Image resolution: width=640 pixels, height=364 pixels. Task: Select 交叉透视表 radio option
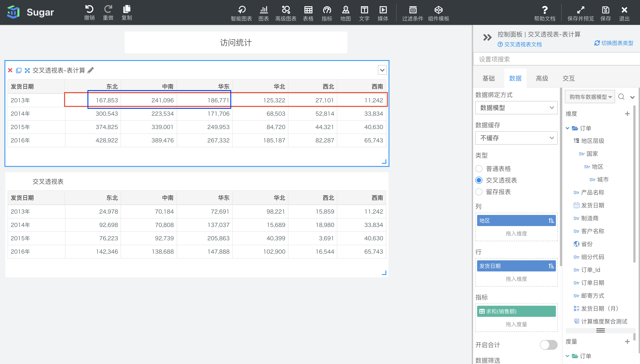coord(479,180)
